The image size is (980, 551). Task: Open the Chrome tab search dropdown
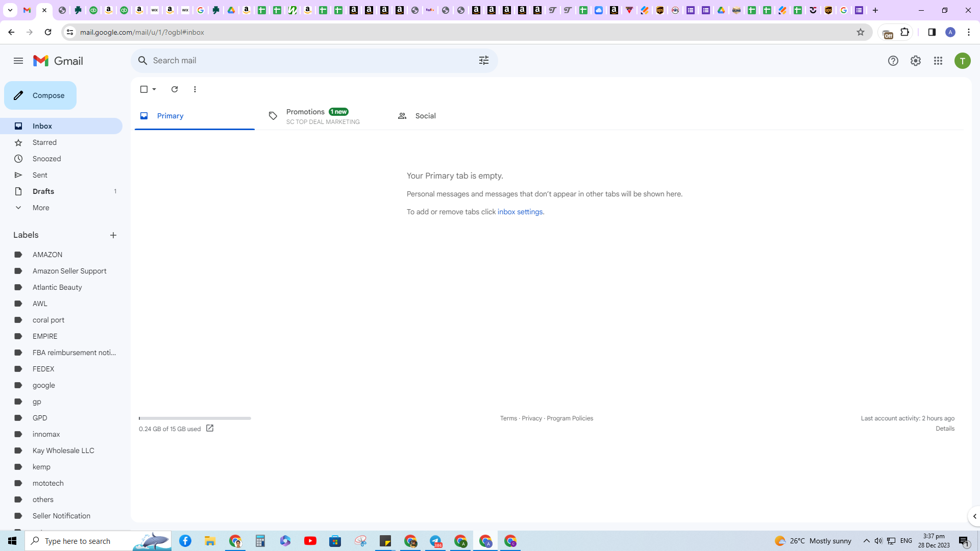[10, 10]
